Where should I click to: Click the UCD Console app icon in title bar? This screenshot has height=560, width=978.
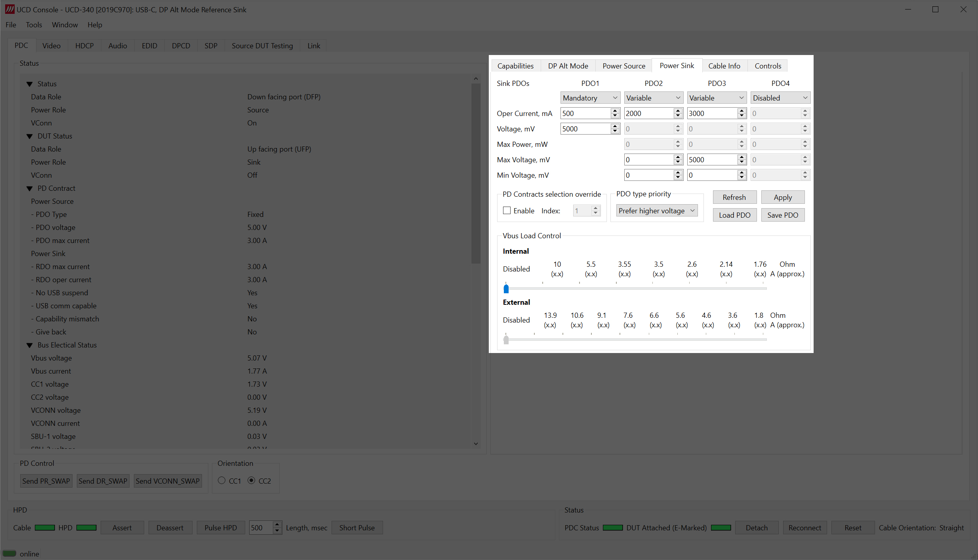tap(10, 9)
